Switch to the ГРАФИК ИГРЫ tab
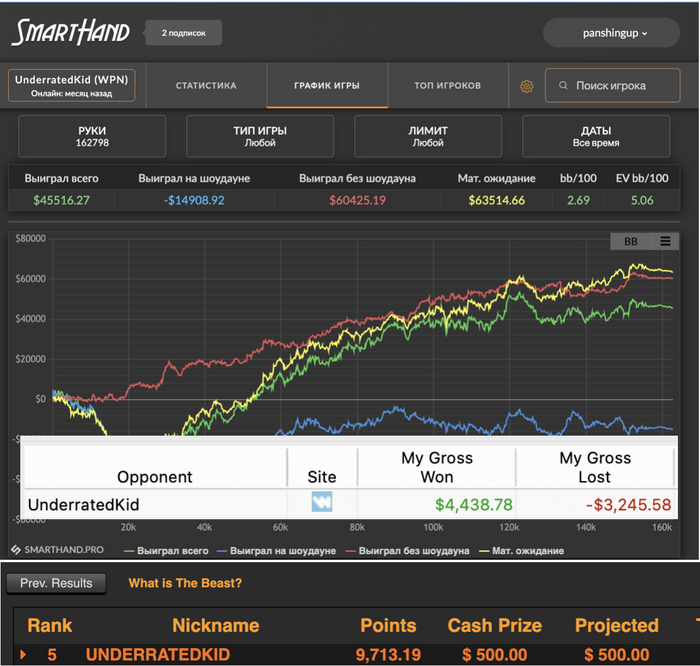Screen dimensions: 700x666 coord(327,85)
